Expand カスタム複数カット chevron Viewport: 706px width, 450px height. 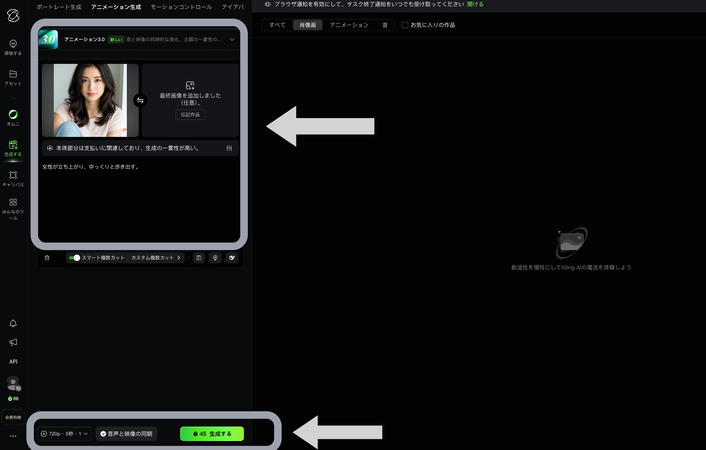coord(179,258)
